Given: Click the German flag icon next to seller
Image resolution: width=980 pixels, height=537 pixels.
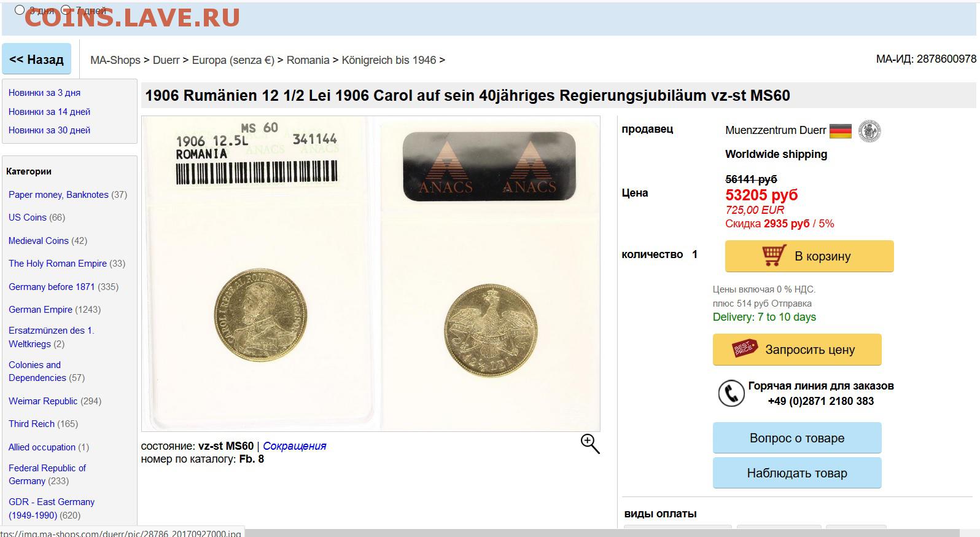Looking at the screenshot, I should pyautogui.click(x=840, y=131).
